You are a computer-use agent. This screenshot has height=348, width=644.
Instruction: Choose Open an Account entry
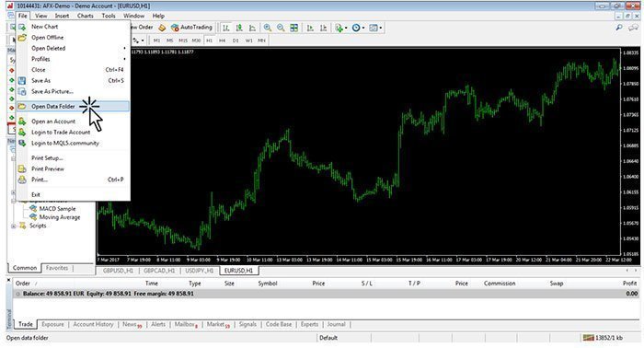point(73,122)
